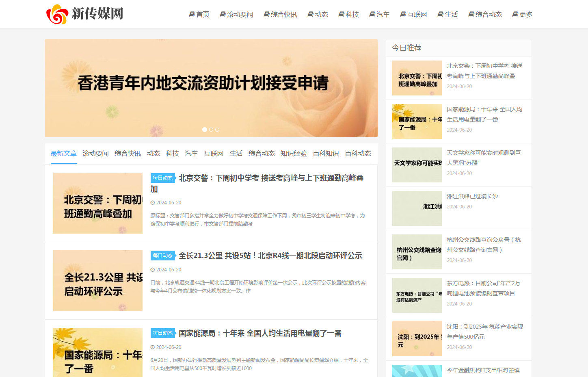The width and height of the screenshot is (588, 377).
Task: Select the third carousel slide dot
Action: point(217,130)
